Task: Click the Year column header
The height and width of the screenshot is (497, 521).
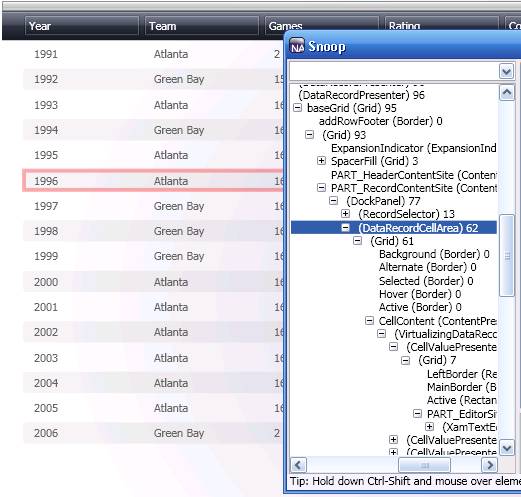Action: [x=82, y=26]
